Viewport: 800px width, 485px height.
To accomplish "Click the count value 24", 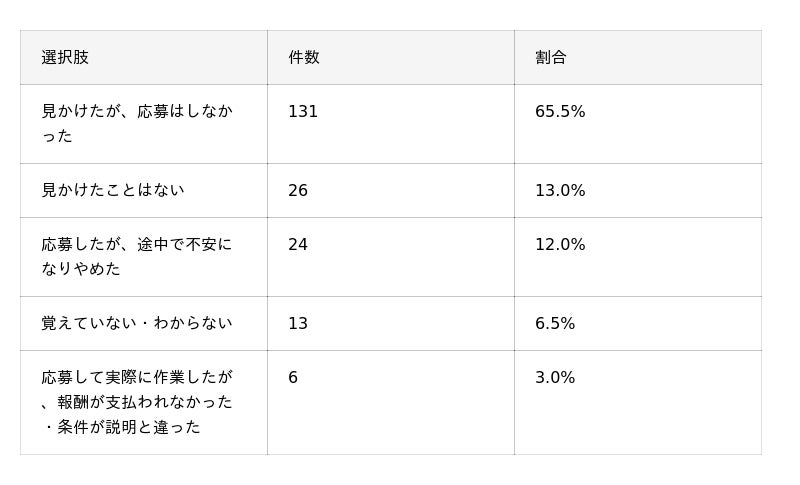I will pos(298,244).
